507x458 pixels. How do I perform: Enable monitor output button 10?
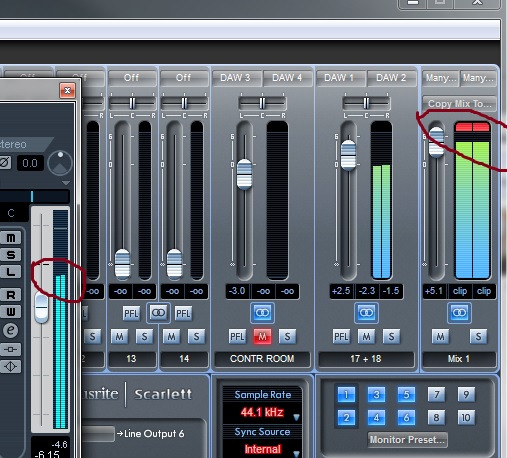click(466, 417)
